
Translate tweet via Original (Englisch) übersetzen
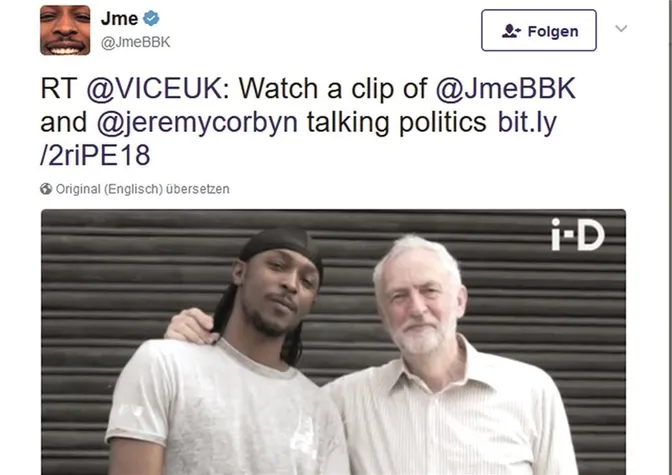click(x=142, y=189)
